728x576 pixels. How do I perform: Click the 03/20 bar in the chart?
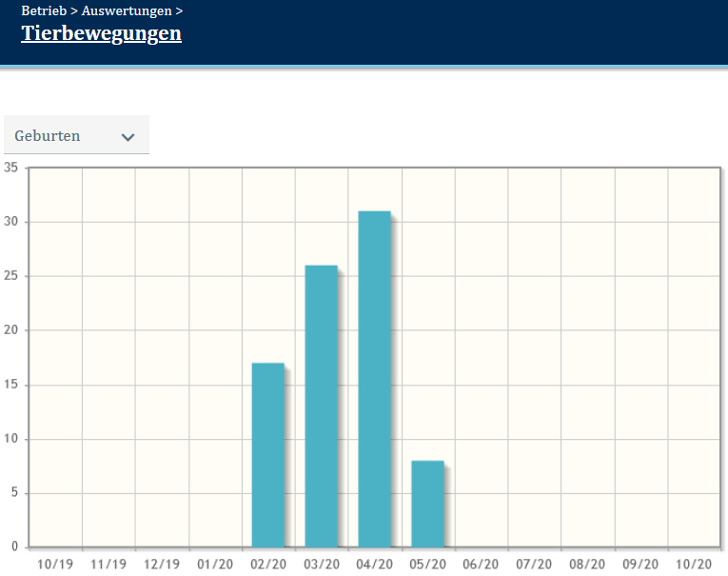322,407
